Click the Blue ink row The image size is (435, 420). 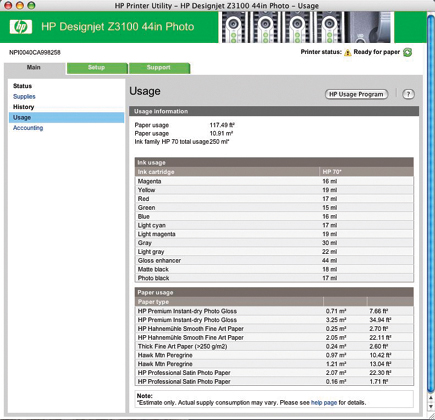pyautogui.click(x=274, y=216)
